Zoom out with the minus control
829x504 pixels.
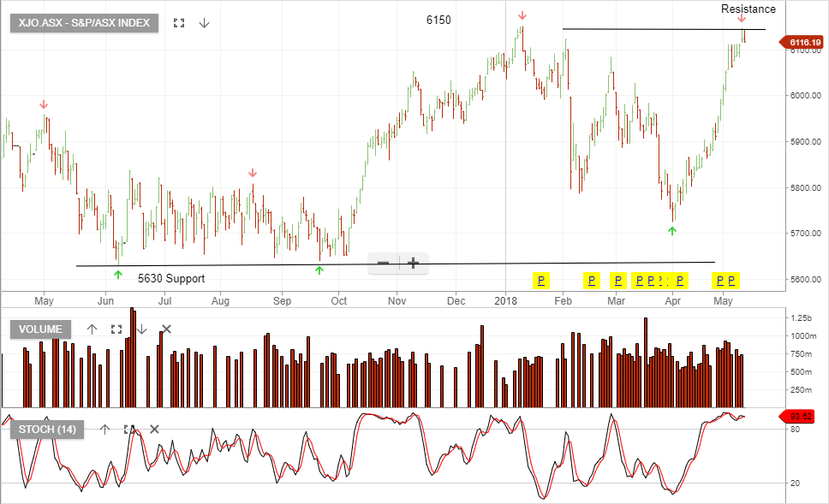pyautogui.click(x=383, y=262)
